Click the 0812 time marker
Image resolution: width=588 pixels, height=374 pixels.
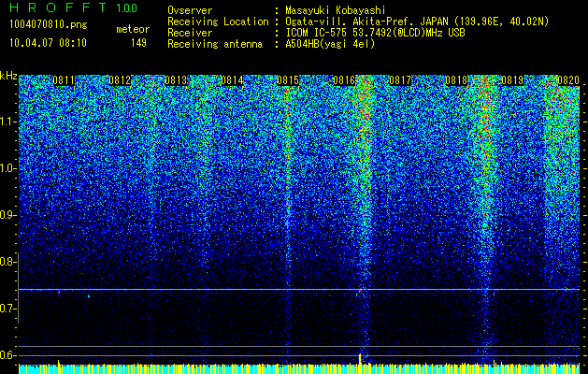120,80
